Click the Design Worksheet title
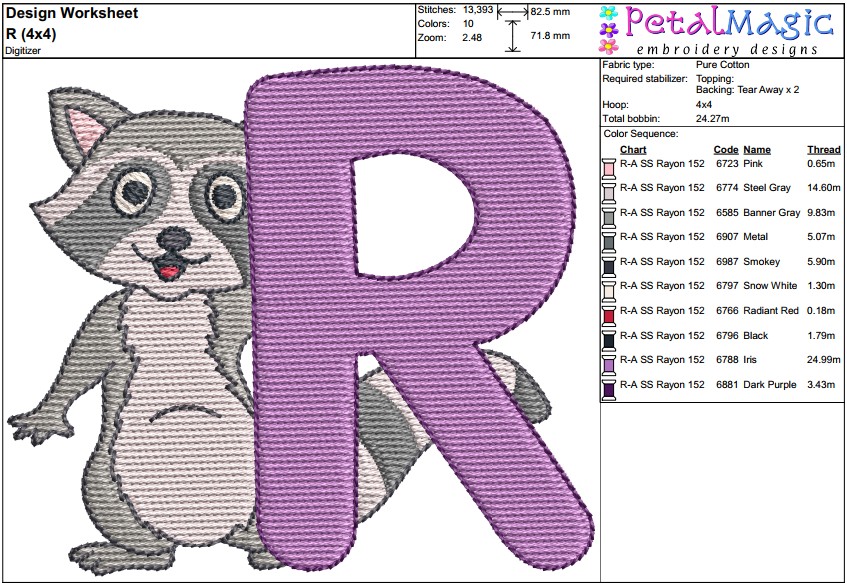This screenshot has width=847, height=583. (x=72, y=13)
